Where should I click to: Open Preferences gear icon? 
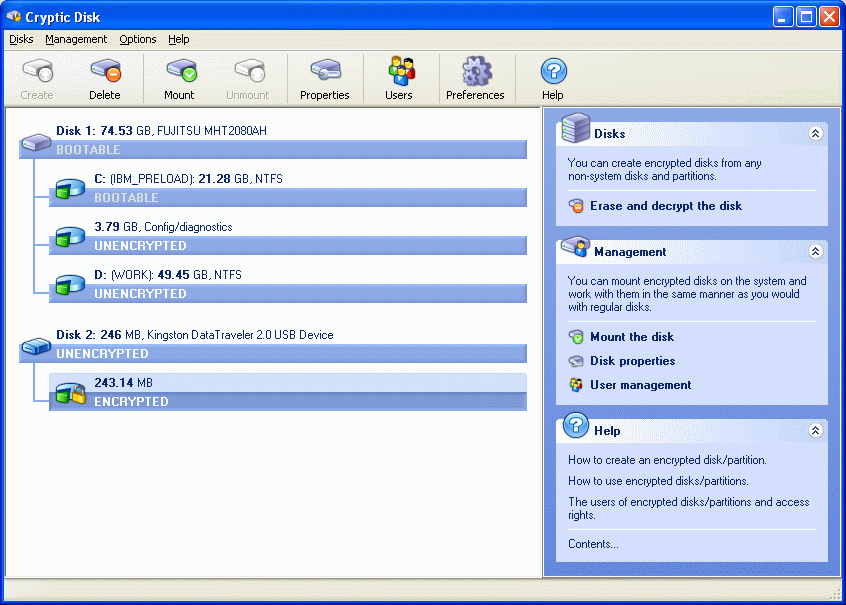(x=475, y=72)
